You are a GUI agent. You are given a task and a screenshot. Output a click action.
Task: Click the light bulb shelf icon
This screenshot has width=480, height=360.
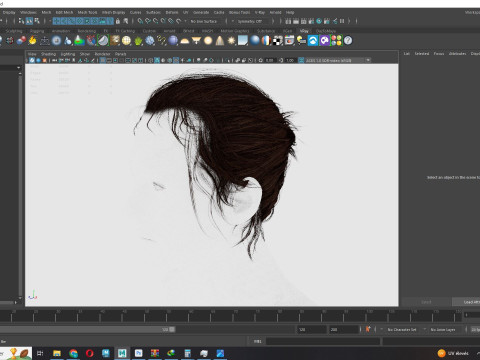301,41
